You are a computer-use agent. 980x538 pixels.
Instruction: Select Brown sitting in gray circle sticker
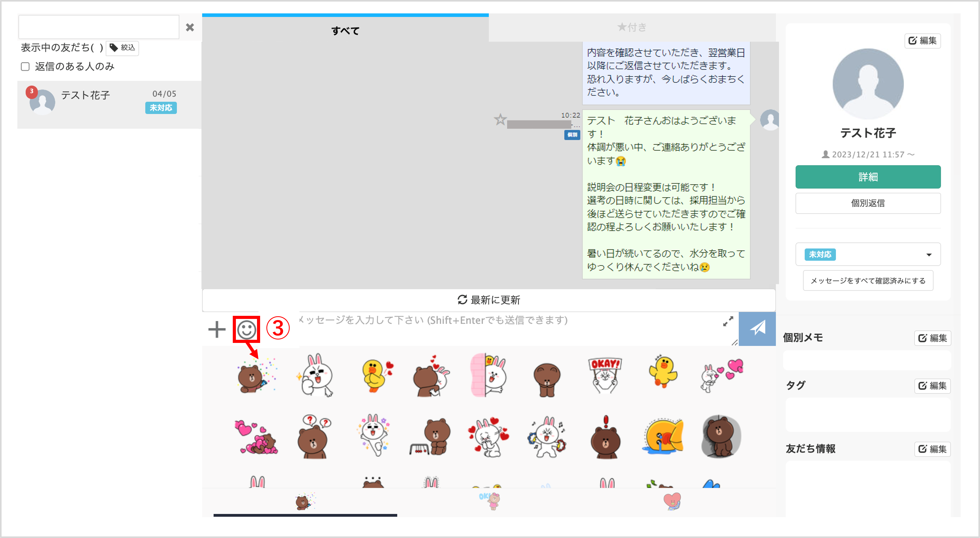pyautogui.click(x=721, y=437)
